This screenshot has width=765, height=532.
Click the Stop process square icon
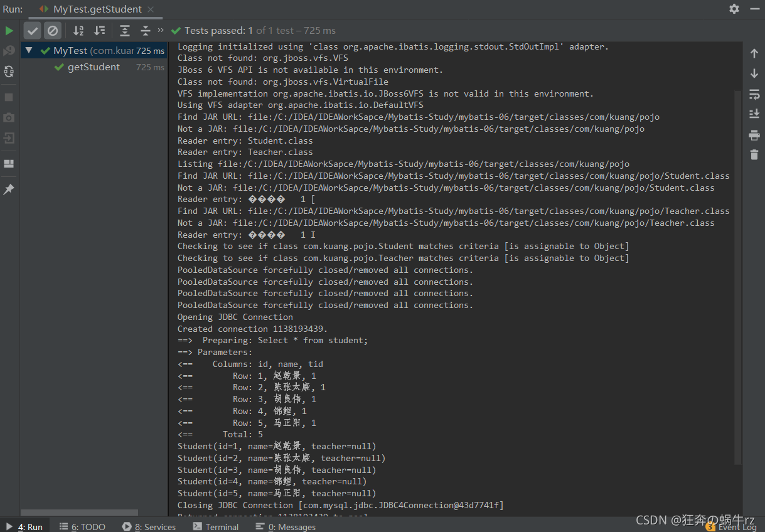pos(9,97)
